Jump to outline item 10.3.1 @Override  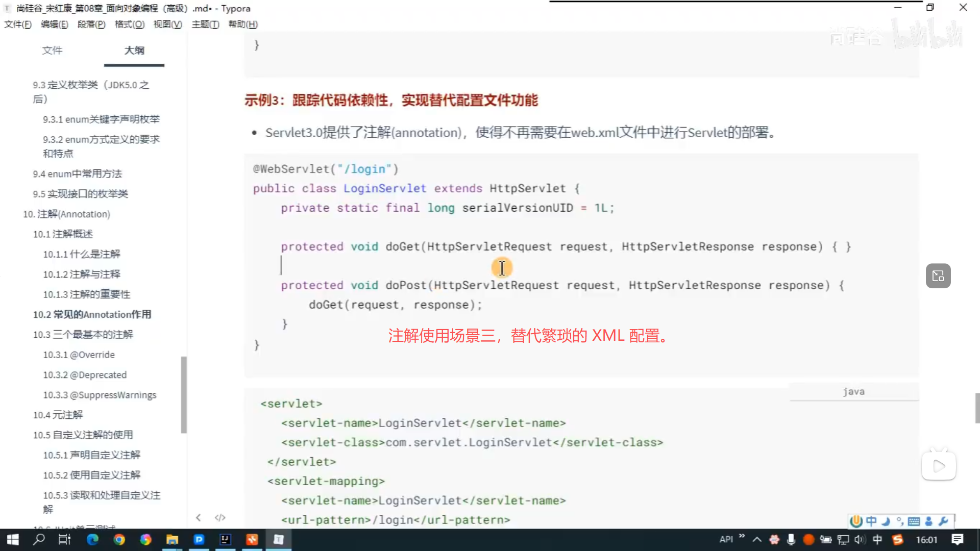79,355
